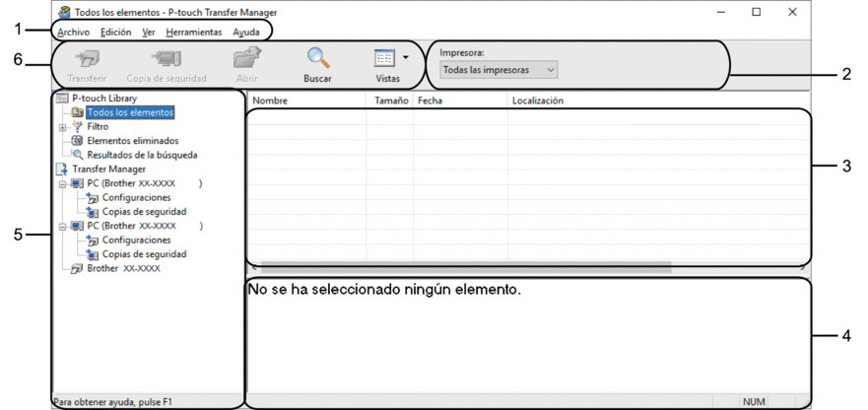Click the Resultados de la búsqueda magnifier icon

pos(78,156)
